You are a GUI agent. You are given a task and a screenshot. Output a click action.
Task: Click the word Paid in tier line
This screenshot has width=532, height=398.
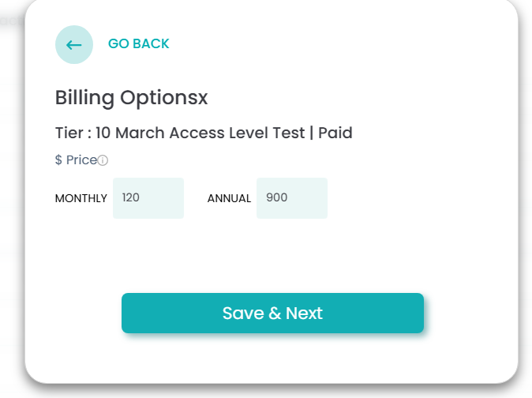[x=335, y=133]
